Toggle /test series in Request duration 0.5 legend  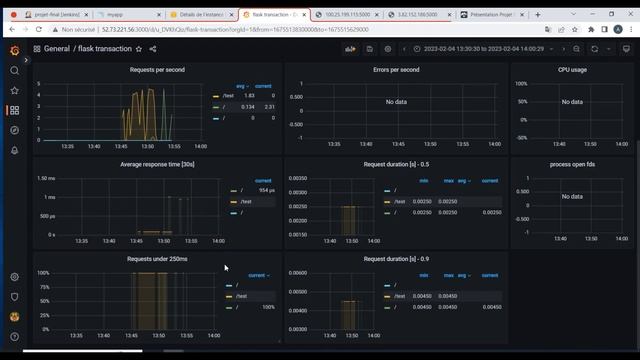[400, 202]
